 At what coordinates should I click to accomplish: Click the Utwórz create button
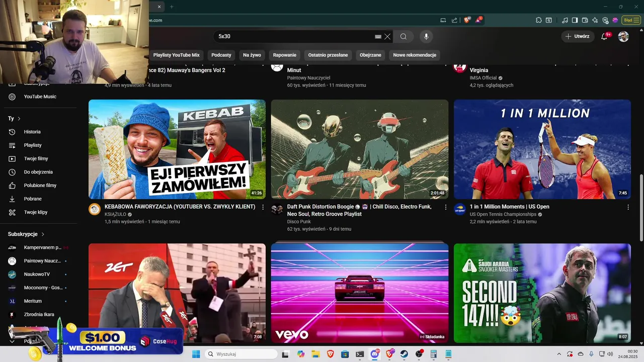(578, 36)
